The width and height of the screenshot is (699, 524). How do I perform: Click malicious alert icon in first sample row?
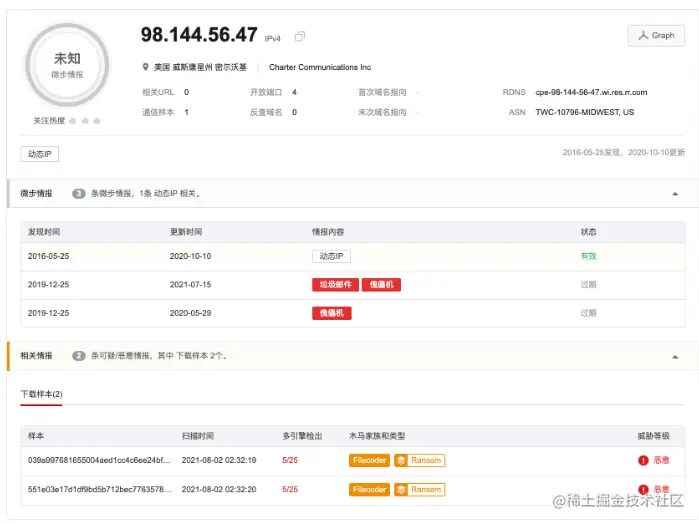click(643, 460)
